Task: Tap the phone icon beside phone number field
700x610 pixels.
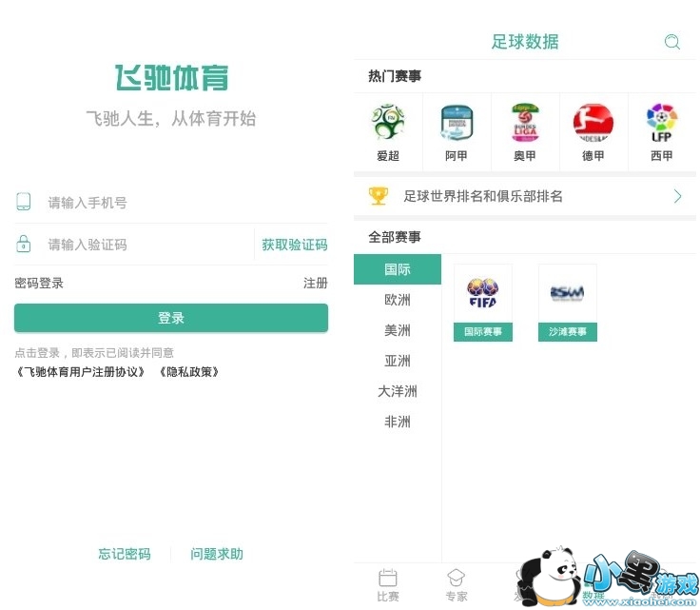Action: [x=23, y=202]
